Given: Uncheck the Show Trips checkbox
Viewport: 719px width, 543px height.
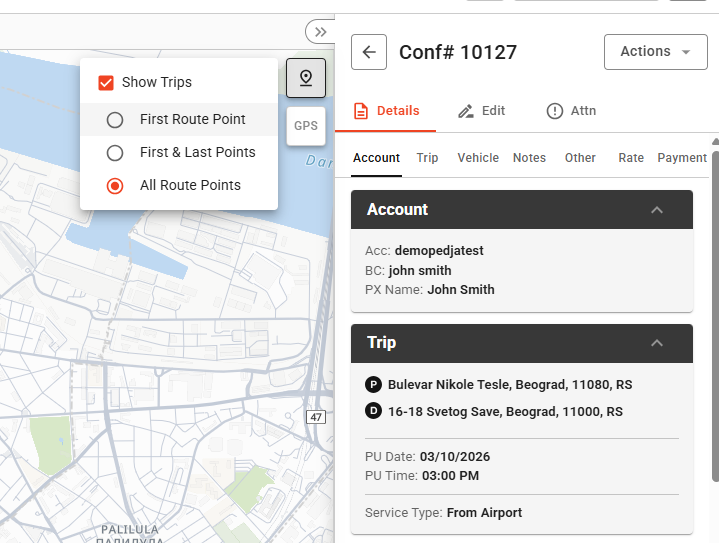Looking at the screenshot, I should click(x=106, y=83).
